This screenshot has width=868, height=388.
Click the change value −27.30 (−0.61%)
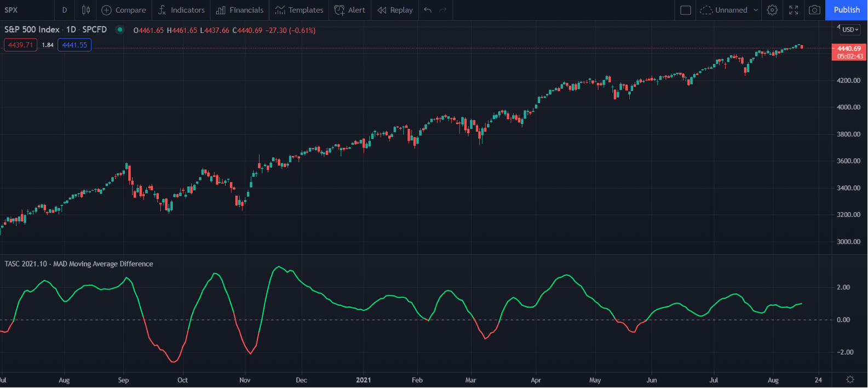point(291,30)
